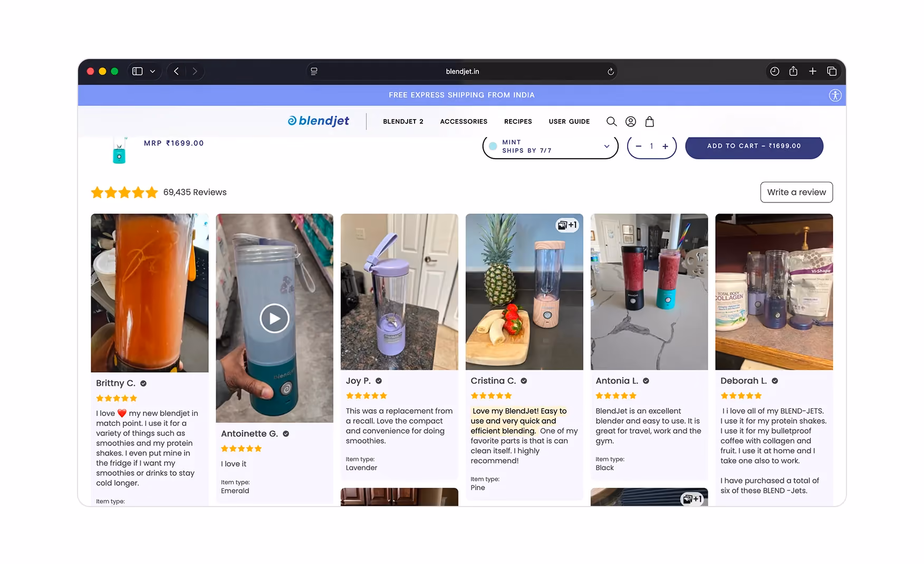This screenshot has width=924, height=564.
Task: Open the shopping bag cart
Action: click(x=650, y=122)
